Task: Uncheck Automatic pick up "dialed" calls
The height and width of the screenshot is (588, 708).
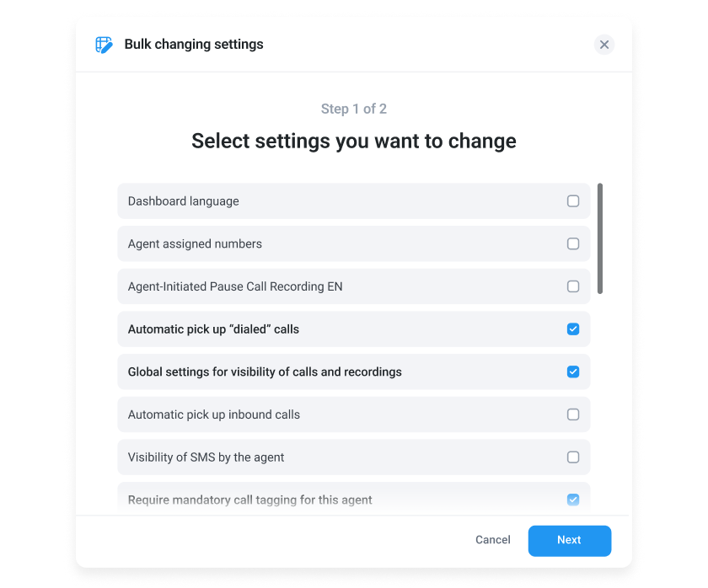Action: click(x=573, y=329)
